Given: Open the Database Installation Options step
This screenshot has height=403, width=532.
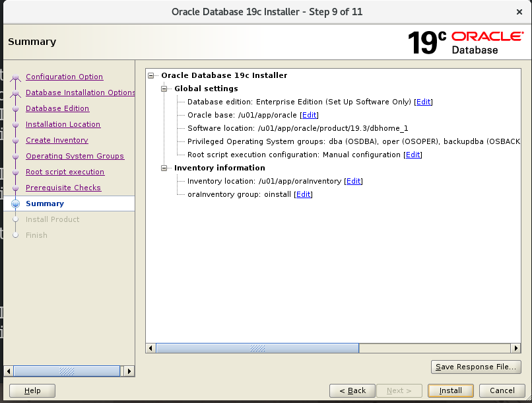Looking at the screenshot, I should pyautogui.click(x=80, y=92).
